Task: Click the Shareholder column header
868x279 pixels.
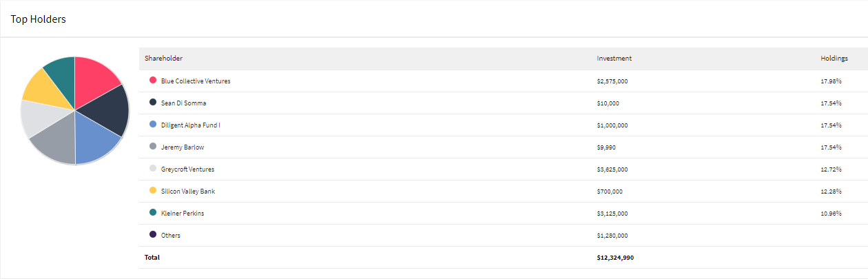Action: point(163,59)
